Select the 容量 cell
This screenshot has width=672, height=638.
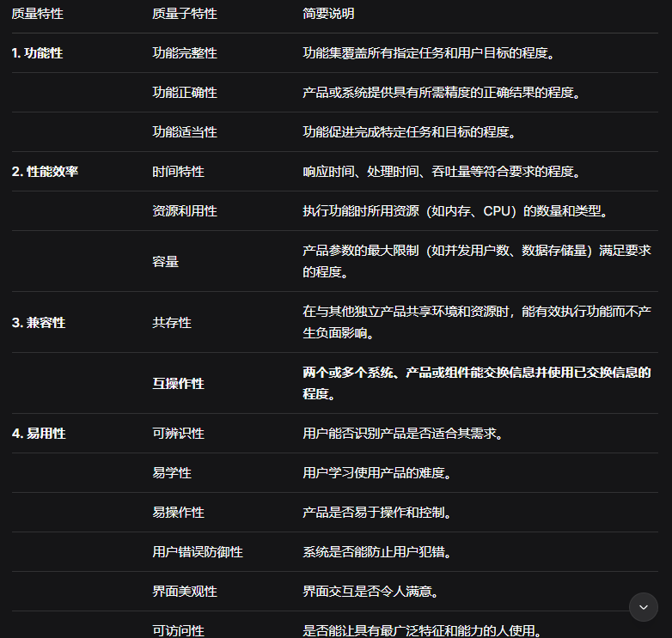pyautogui.click(x=165, y=261)
